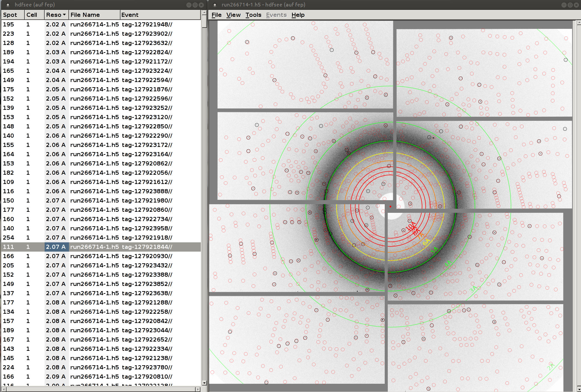Select row with event tag-127923044//

(x=101, y=330)
